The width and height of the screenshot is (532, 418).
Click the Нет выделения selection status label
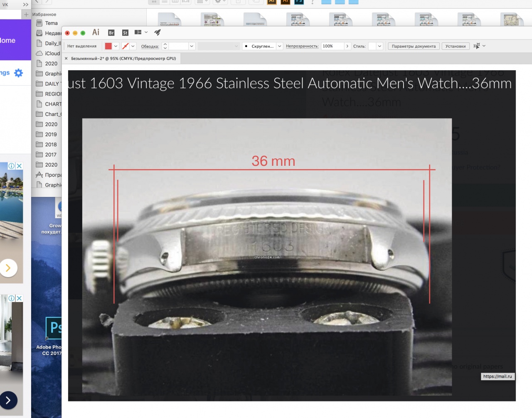click(82, 46)
